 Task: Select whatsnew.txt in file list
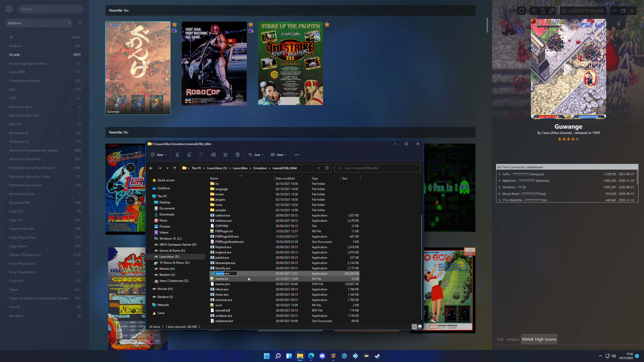284,321
